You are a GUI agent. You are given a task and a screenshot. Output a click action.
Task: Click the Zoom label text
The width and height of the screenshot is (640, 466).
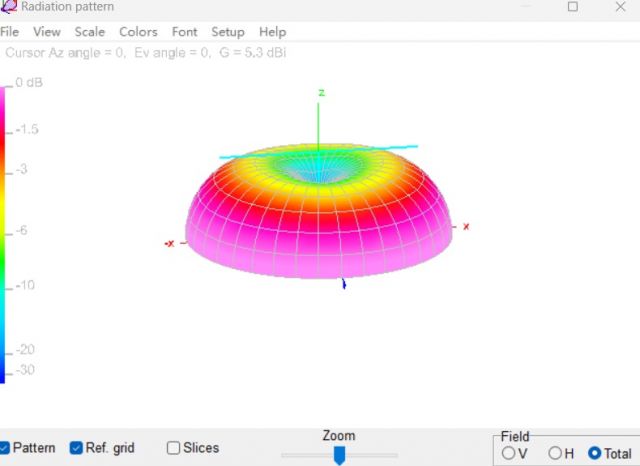pos(339,435)
